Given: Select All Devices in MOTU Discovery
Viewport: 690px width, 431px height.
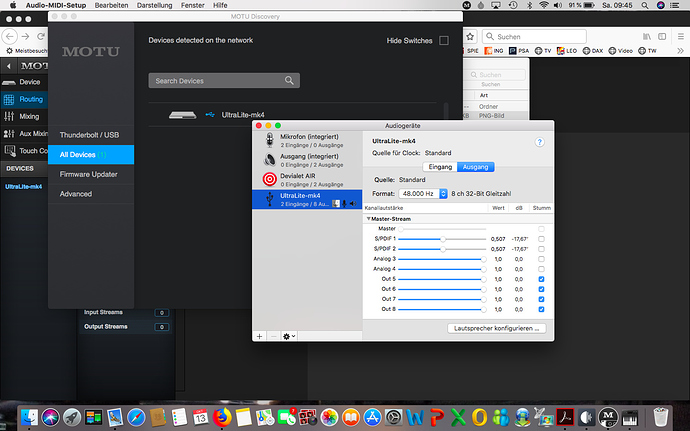Looking at the screenshot, I should tap(91, 155).
